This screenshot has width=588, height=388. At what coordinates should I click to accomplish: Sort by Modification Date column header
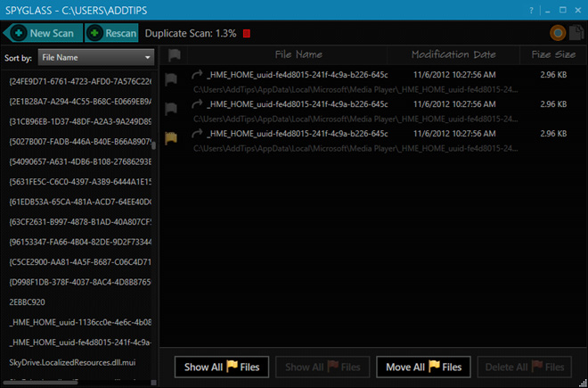pyautogui.click(x=453, y=54)
